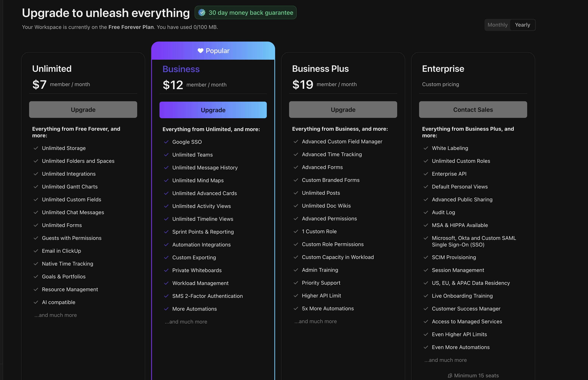
Task: Click checkmark next to AI compatible
Action: click(36, 302)
